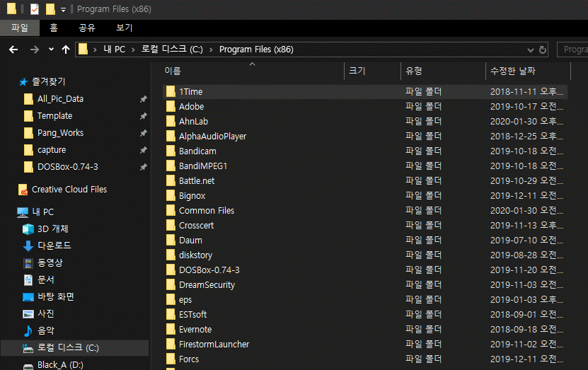Sort by the 크기 column header

pyautogui.click(x=357, y=71)
